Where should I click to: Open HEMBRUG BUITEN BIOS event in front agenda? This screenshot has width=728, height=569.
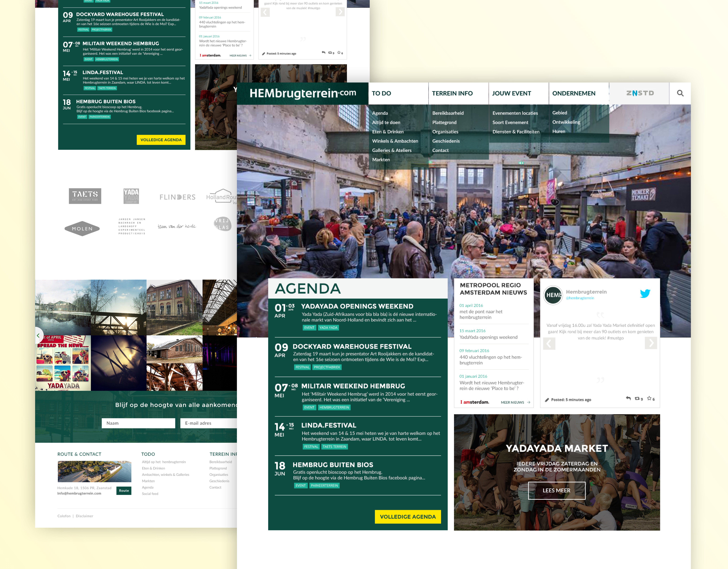(333, 465)
